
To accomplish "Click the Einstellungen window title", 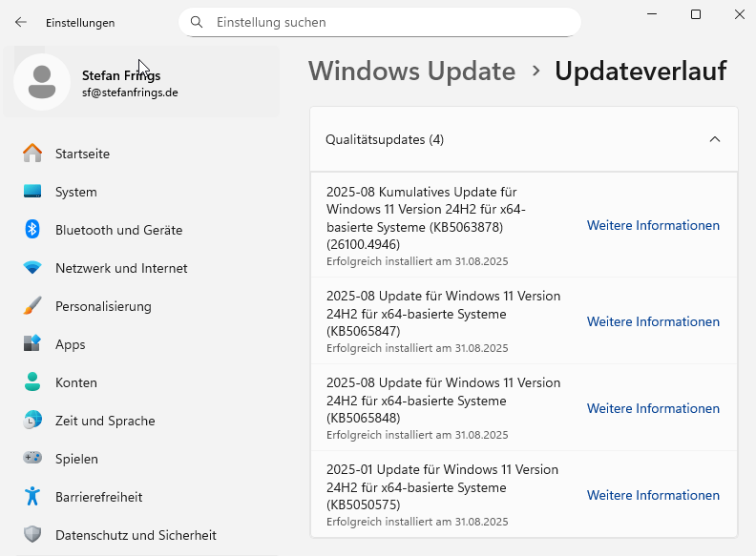I will pos(80,23).
